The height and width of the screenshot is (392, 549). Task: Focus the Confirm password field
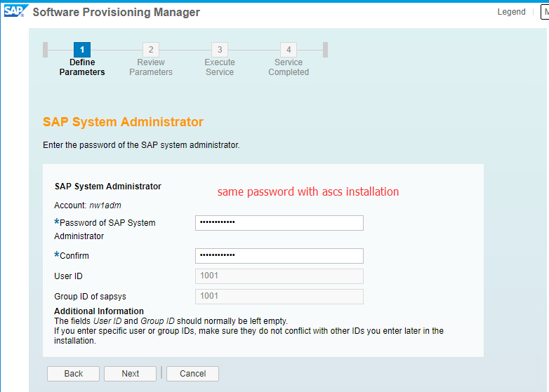279,256
